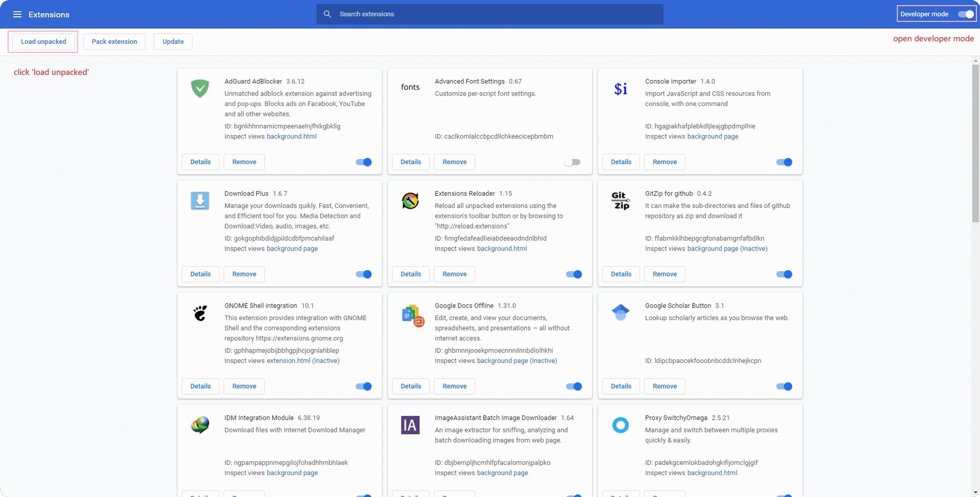Click the GNOME Shell footprint icon

click(x=200, y=313)
